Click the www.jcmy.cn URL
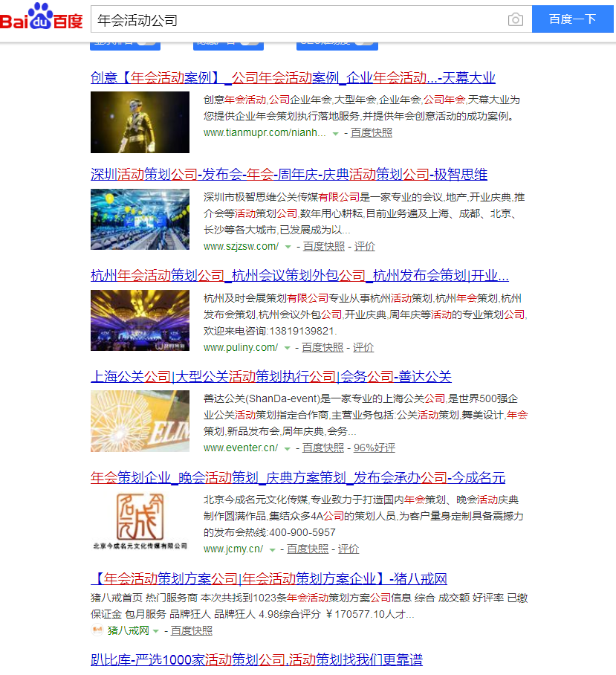 tap(233, 549)
